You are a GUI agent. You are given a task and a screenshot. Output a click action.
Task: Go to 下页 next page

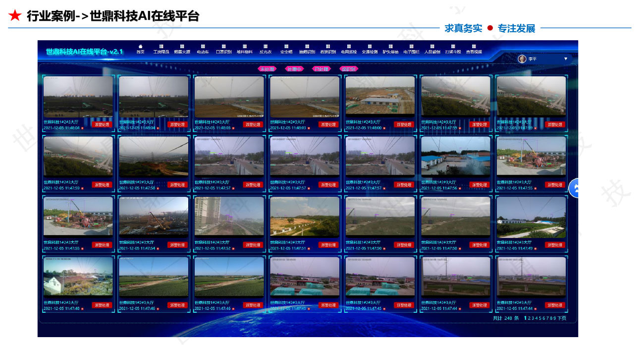[x=562, y=318]
